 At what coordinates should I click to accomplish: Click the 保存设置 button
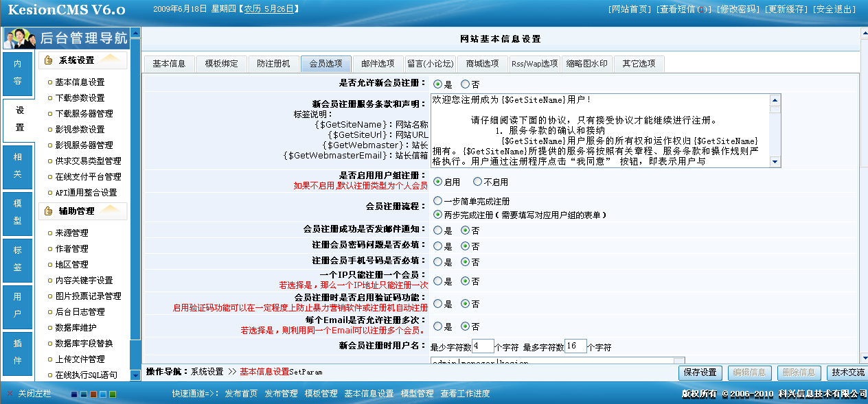point(699,372)
